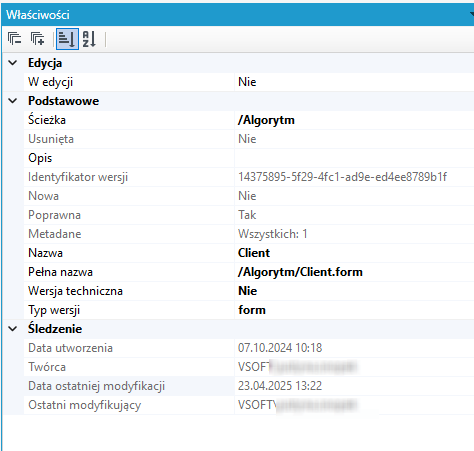Select the Ścieżka value /Algorytm

(266, 120)
